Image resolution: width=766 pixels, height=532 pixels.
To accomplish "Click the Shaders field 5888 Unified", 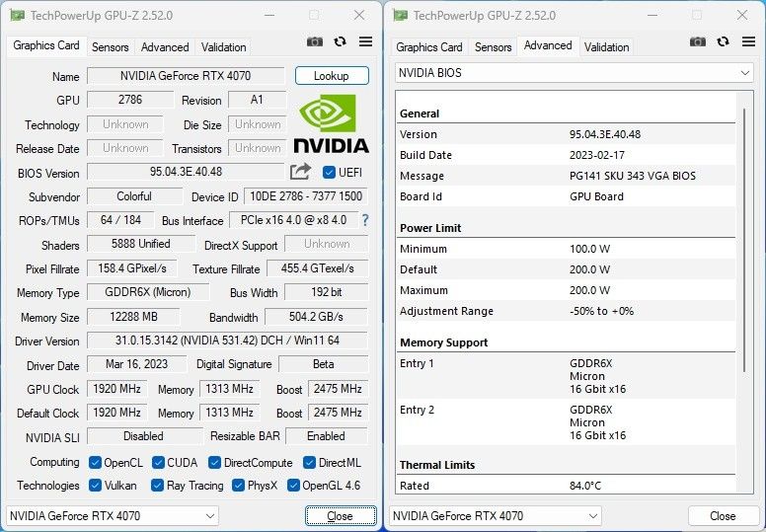I will click(141, 244).
